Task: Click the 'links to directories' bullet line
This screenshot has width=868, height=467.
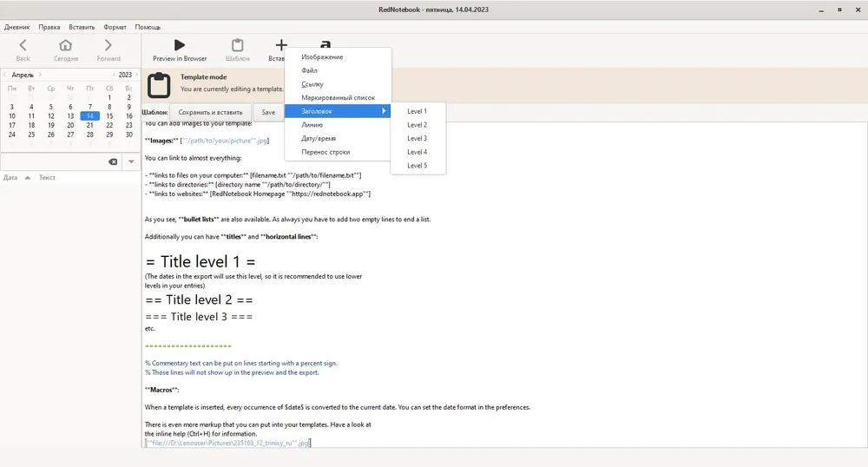Action: point(238,184)
